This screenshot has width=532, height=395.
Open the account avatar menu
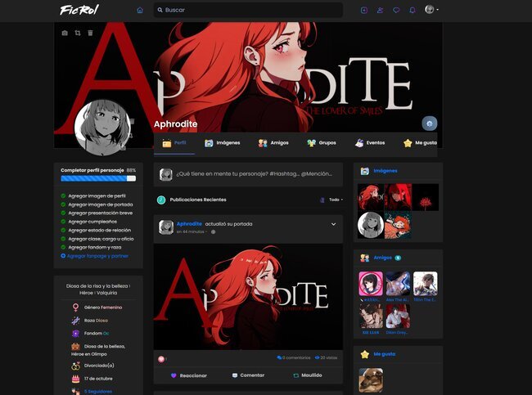point(431,10)
